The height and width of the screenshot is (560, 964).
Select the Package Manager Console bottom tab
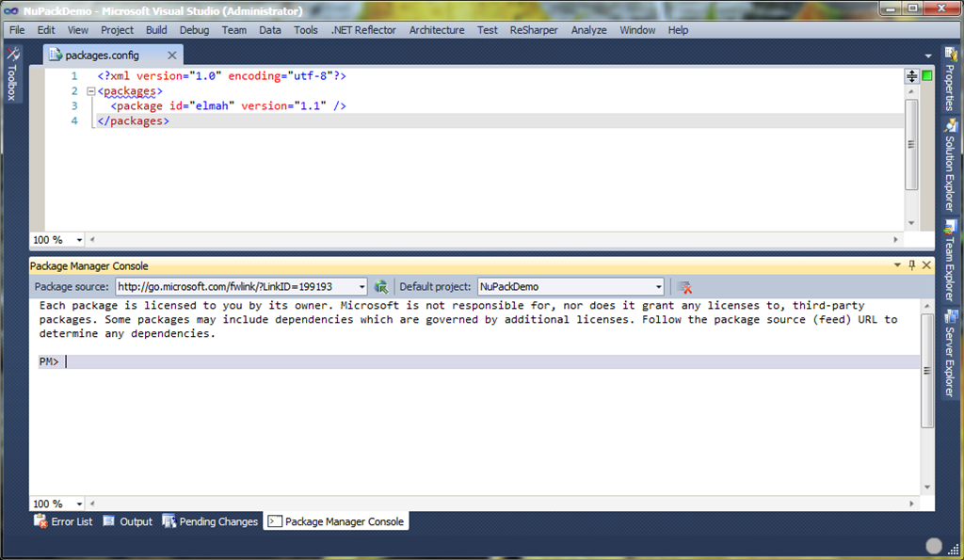pyautogui.click(x=336, y=521)
